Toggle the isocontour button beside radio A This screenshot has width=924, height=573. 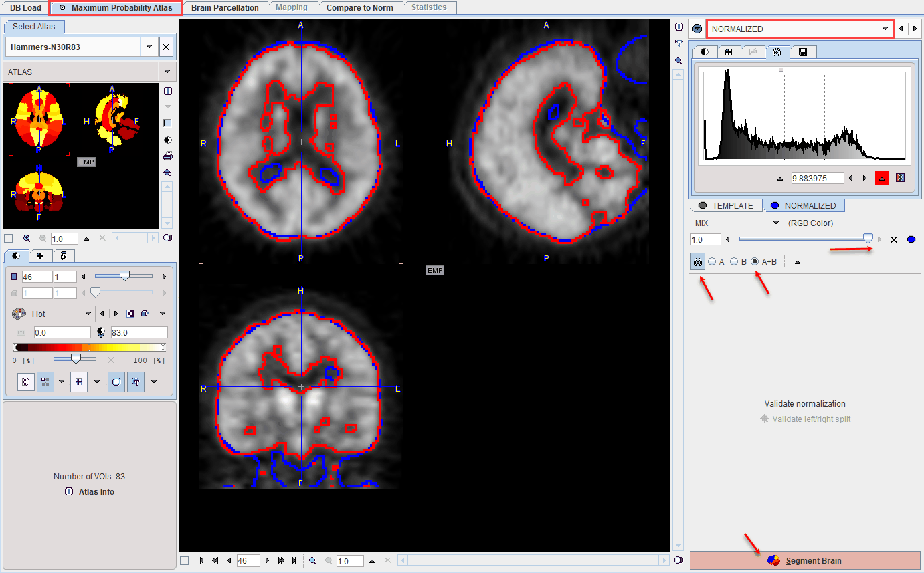point(698,262)
